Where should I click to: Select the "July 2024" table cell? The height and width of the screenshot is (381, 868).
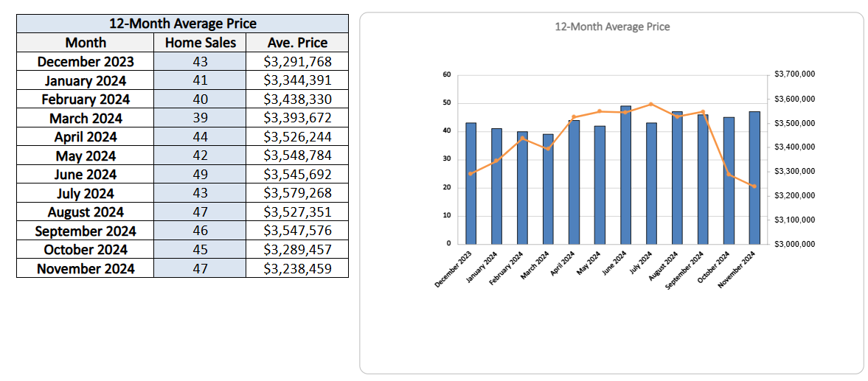[86, 193]
